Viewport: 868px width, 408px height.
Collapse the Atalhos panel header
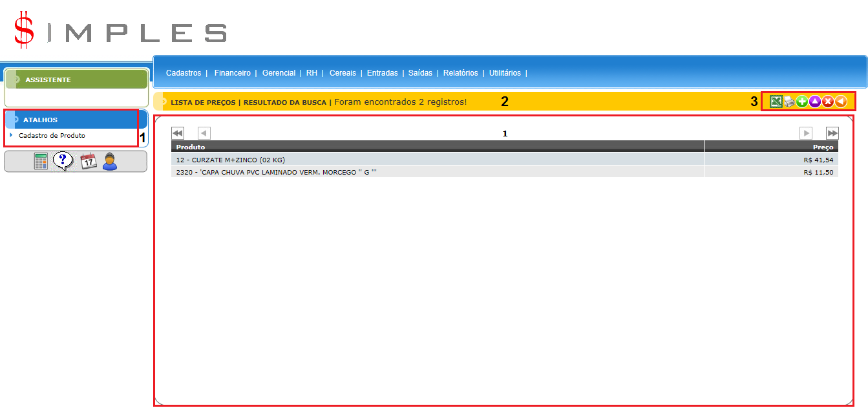40,120
